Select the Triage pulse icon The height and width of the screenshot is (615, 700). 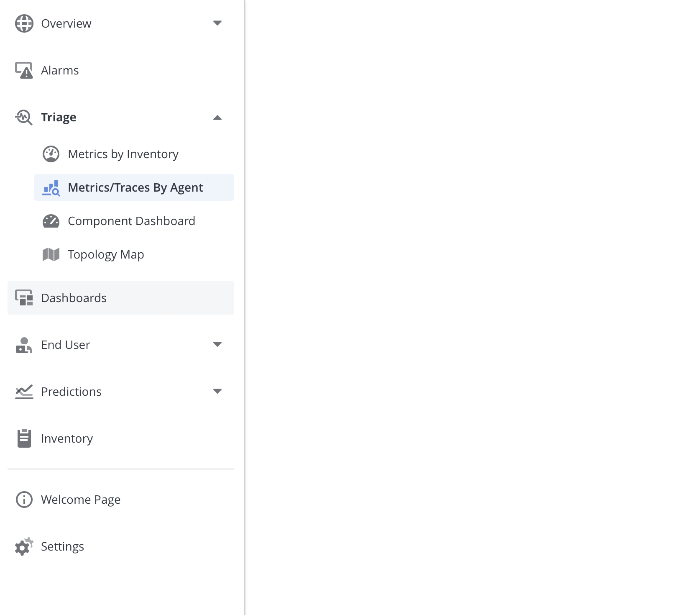point(24,117)
